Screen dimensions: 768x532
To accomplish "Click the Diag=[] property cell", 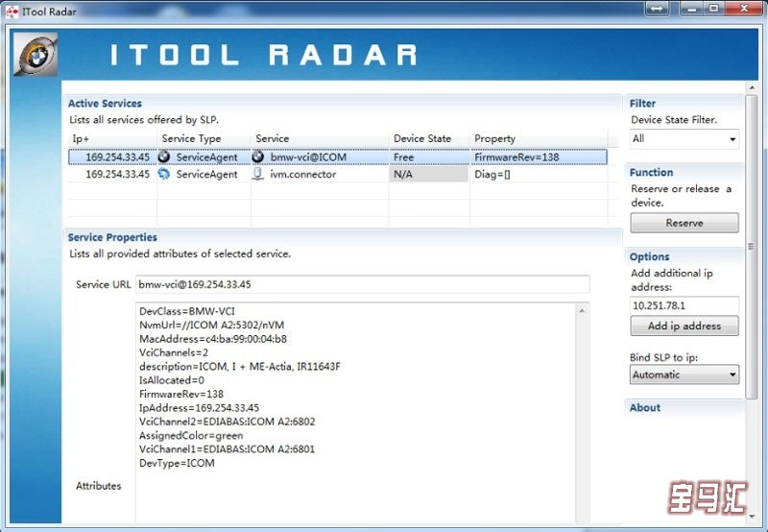I will [539, 174].
